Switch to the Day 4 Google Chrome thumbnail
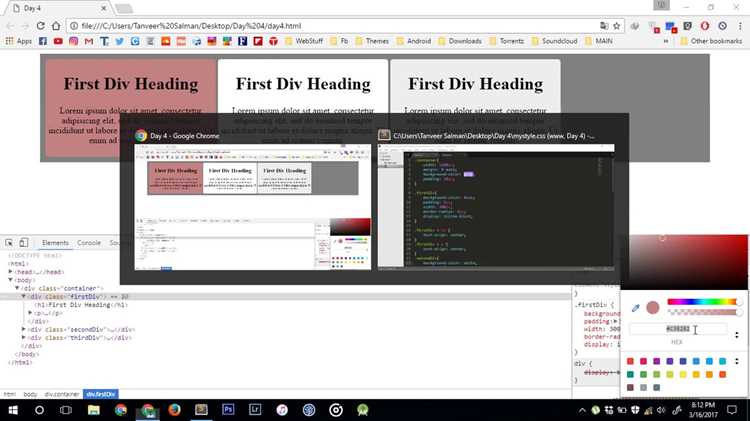Image resolution: width=750 pixels, height=421 pixels. click(253, 207)
